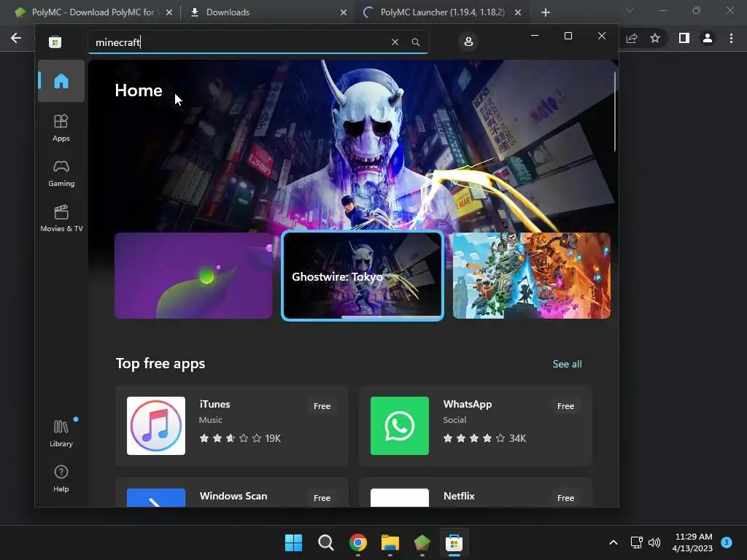Click the volume tray icon
This screenshot has width=747, height=560.
click(654, 542)
